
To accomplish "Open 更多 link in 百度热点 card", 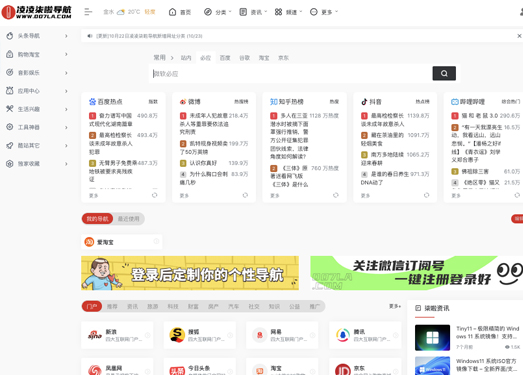I will 93,196.
